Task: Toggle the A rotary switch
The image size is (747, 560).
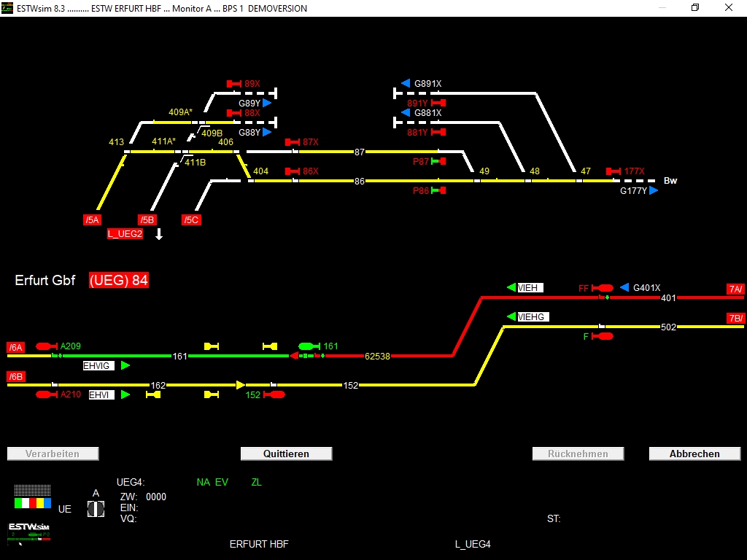Action: (x=96, y=507)
